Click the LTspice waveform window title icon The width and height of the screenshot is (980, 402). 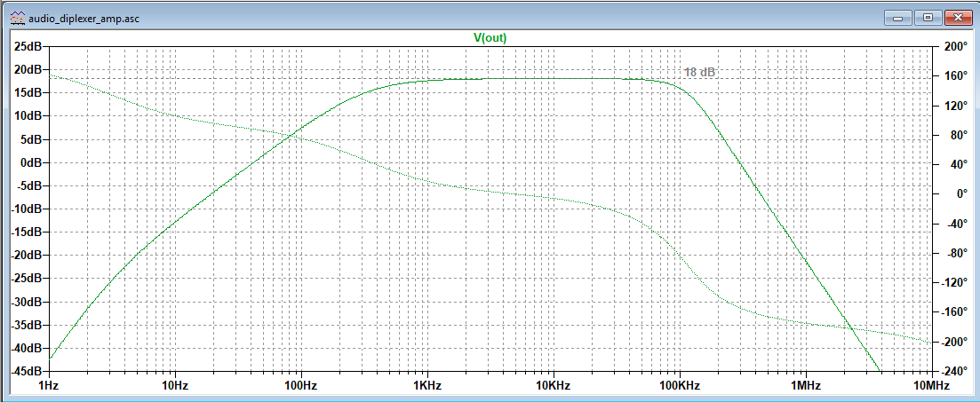pyautogui.click(x=17, y=18)
